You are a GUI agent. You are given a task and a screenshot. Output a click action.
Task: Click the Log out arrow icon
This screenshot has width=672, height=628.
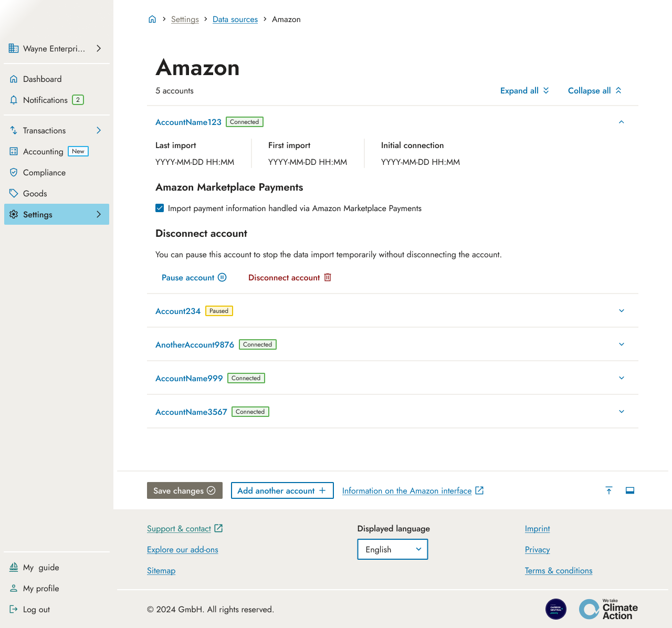point(14,609)
